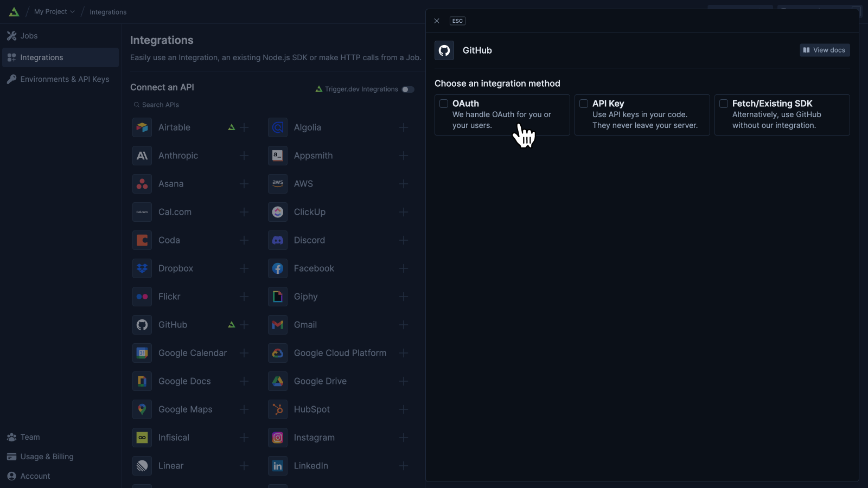Click the ESC key badge
The image size is (868, 488).
pos(457,21)
